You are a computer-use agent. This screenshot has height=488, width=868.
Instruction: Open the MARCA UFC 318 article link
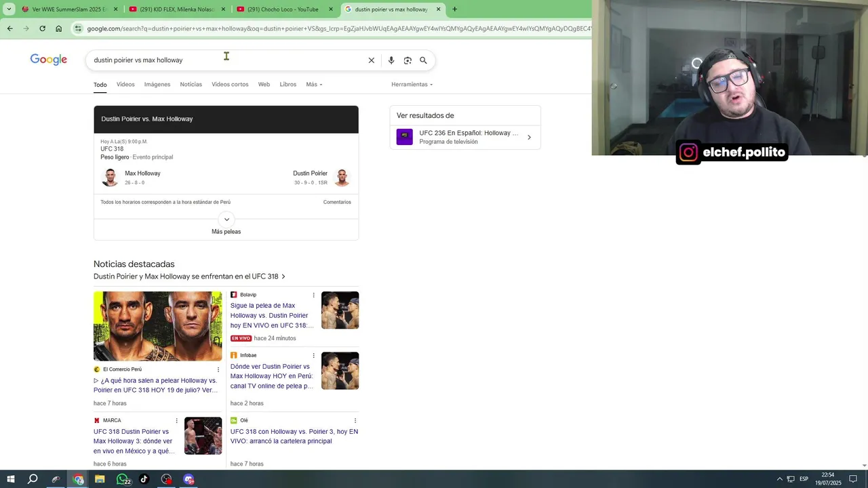[x=134, y=441]
